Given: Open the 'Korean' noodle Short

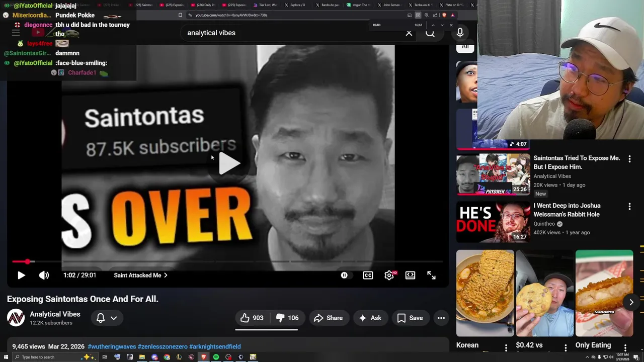Looking at the screenshot, I should pyautogui.click(x=485, y=293).
